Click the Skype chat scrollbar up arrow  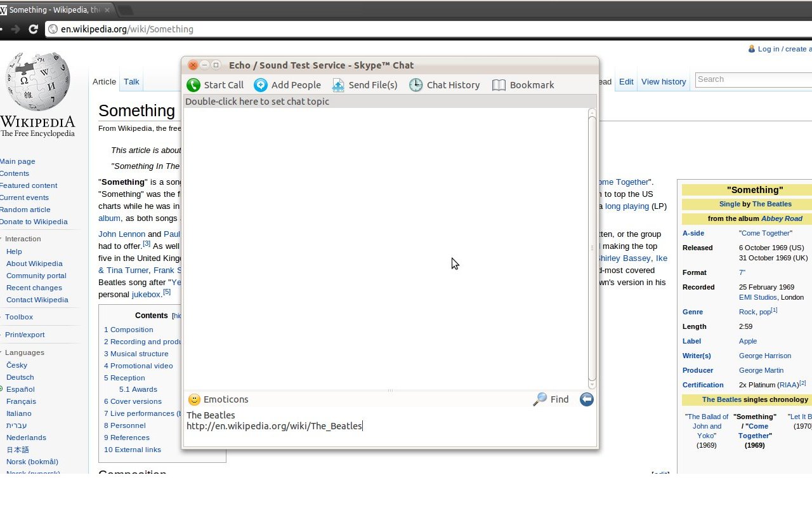point(592,112)
